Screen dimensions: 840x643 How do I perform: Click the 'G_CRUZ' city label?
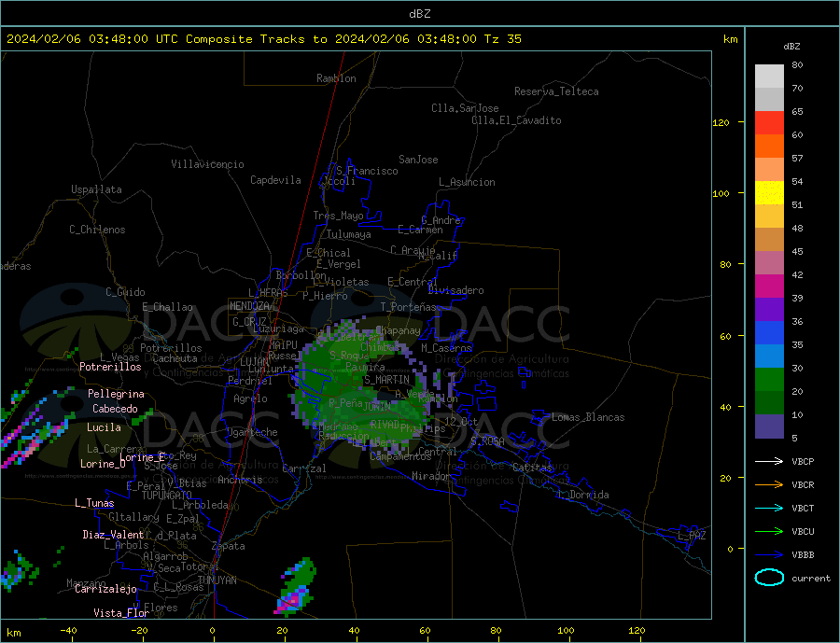pyautogui.click(x=249, y=321)
